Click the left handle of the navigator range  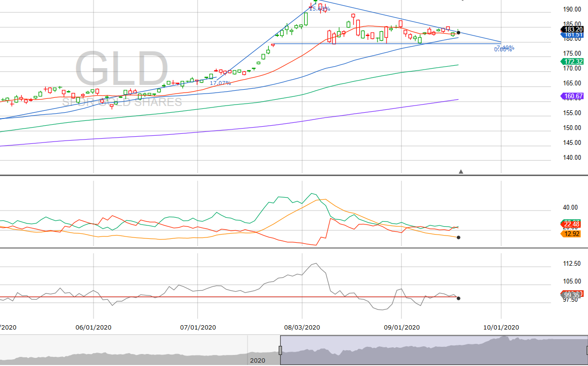pos(281,350)
